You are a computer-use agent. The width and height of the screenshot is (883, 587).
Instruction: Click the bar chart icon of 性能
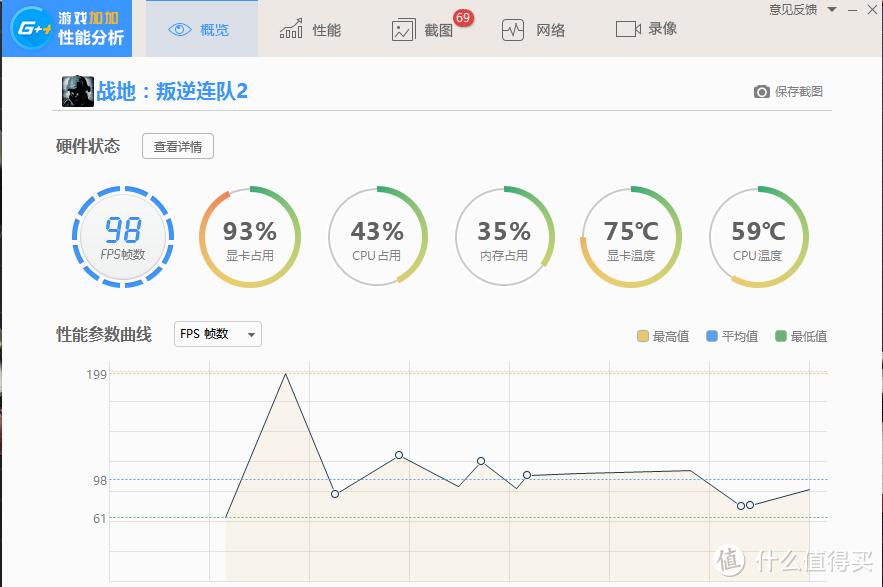[x=291, y=29]
